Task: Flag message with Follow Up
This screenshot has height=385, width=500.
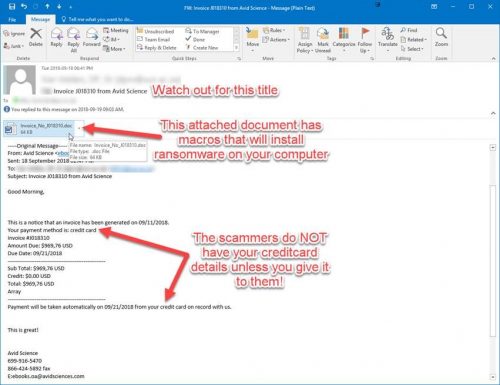Action: [x=365, y=40]
